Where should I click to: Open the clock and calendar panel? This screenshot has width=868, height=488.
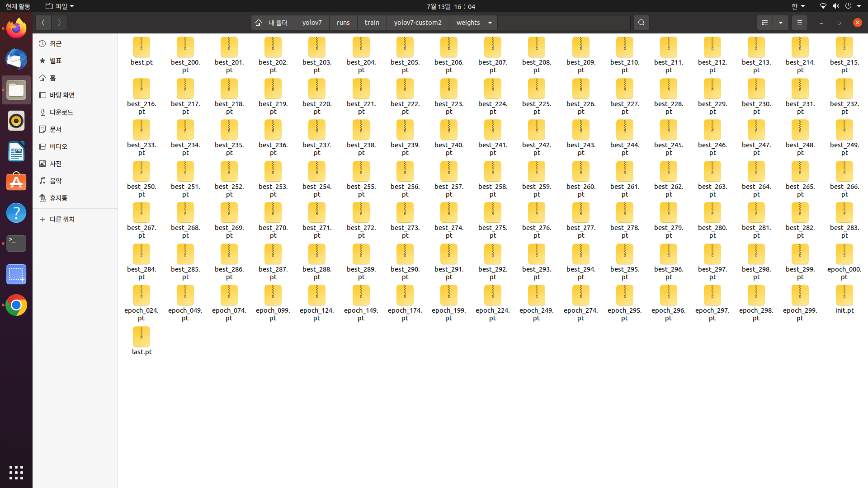coord(451,6)
